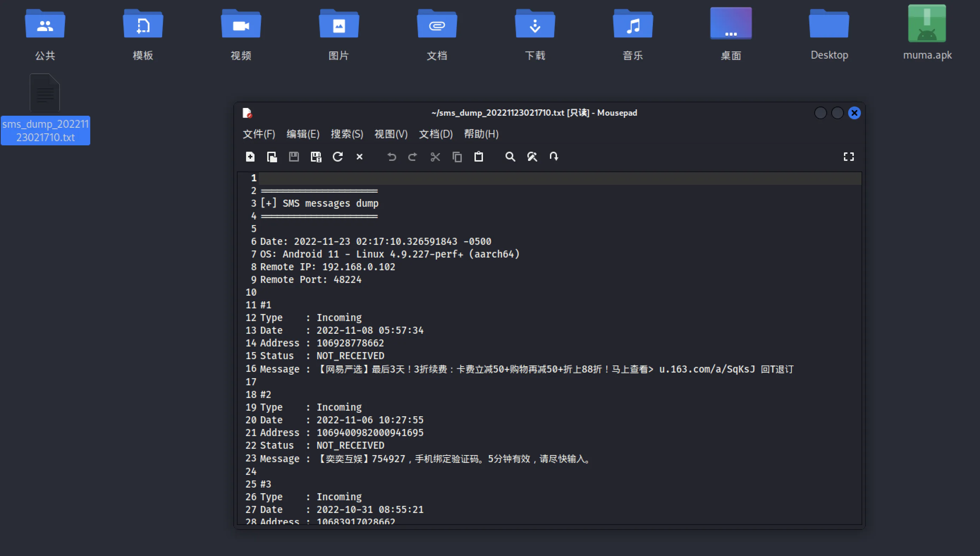Click address 1069400982000941695 on line 21
Viewport: 980px width, 556px height.
coord(370,433)
